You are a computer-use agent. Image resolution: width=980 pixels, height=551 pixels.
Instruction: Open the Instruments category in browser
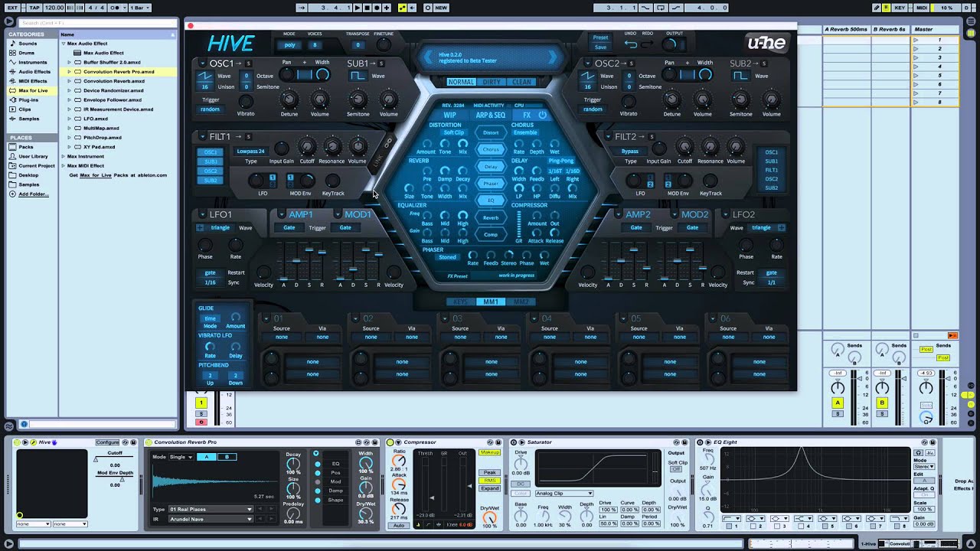33,62
